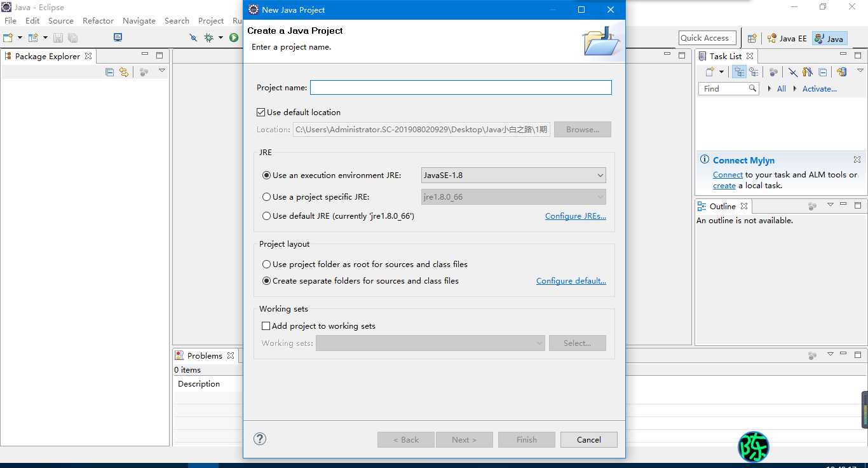Click the Connect Mylyn info icon

pyautogui.click(x=704, y=160)
